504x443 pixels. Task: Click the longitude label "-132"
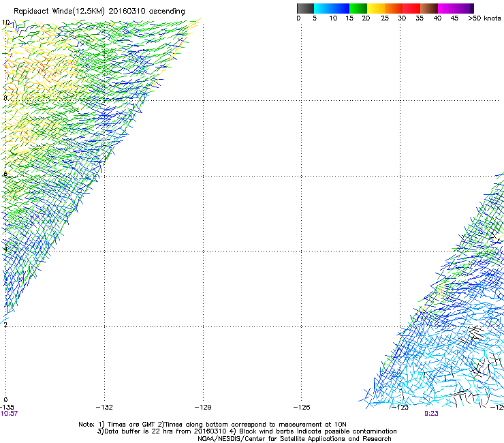click(104, 408)
